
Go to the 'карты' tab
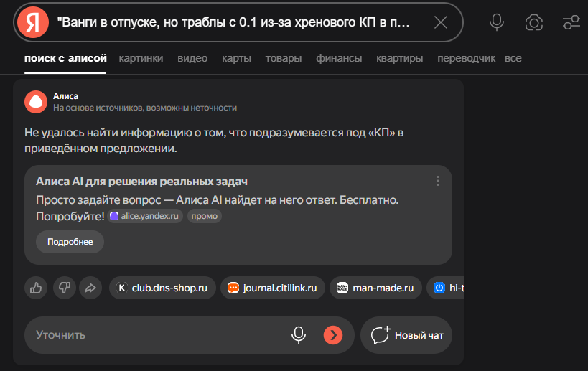coord(237,58)
